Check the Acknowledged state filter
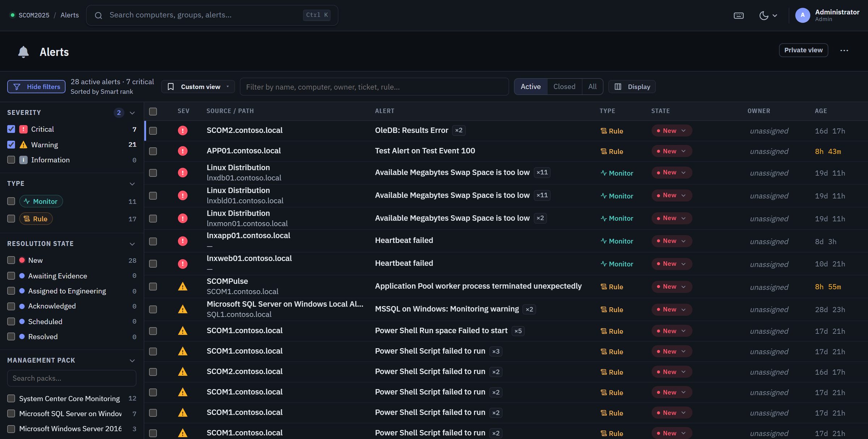The height and width of the screenshot is (439, 868). [x=11, y=306]
